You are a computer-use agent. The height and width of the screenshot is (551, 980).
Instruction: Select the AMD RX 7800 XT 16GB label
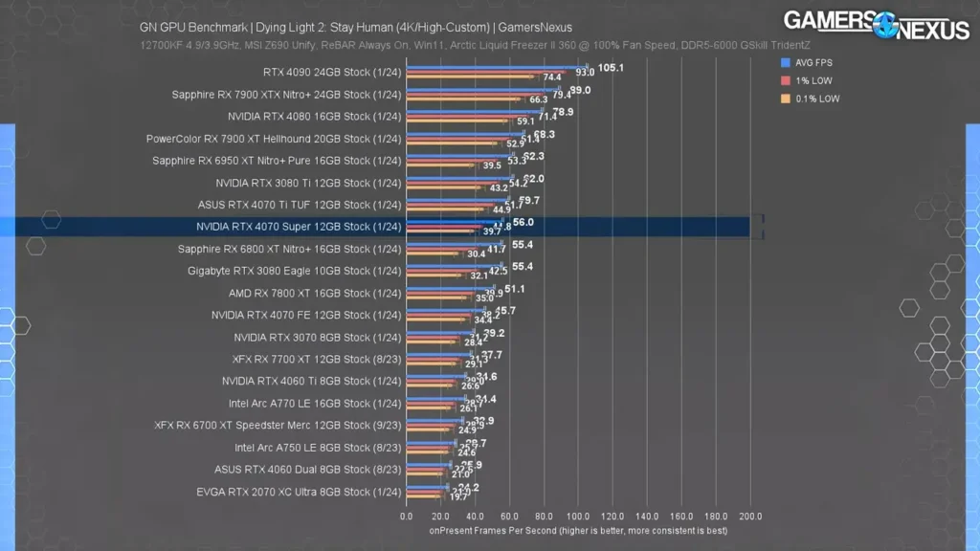pyautogui.click(x=315, y=293)
